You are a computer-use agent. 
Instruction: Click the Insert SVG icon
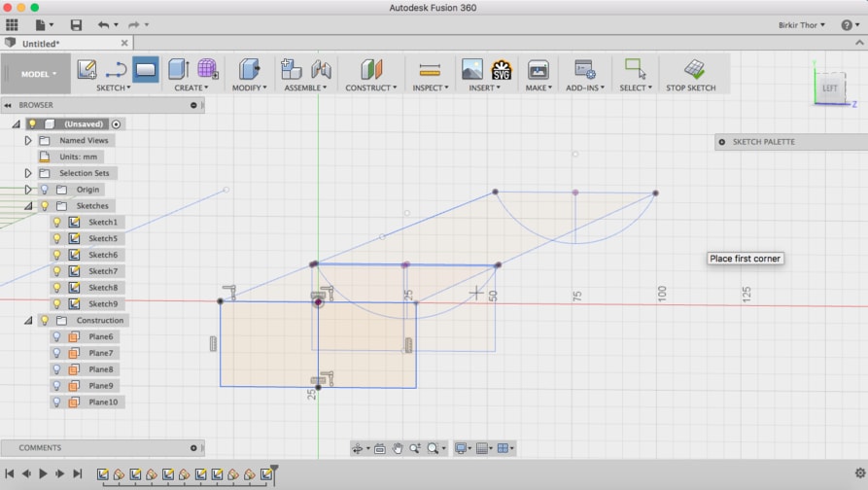(x=501, y=70)
